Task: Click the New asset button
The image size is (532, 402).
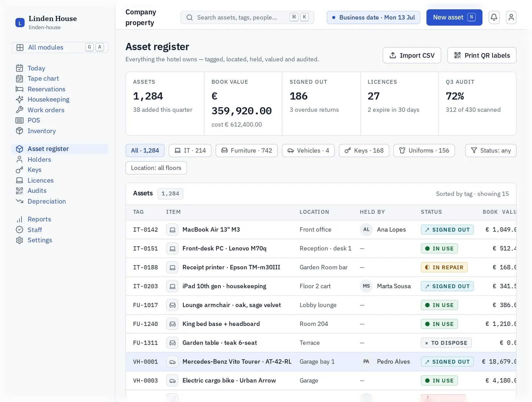Action: point(454,17)
